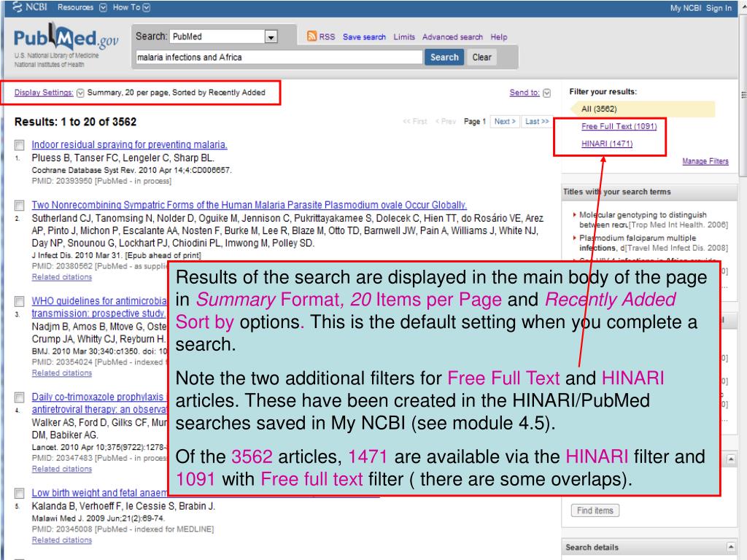Click into the search query field
Viewport: 747px width, 560px height.
tap(279, 57)
